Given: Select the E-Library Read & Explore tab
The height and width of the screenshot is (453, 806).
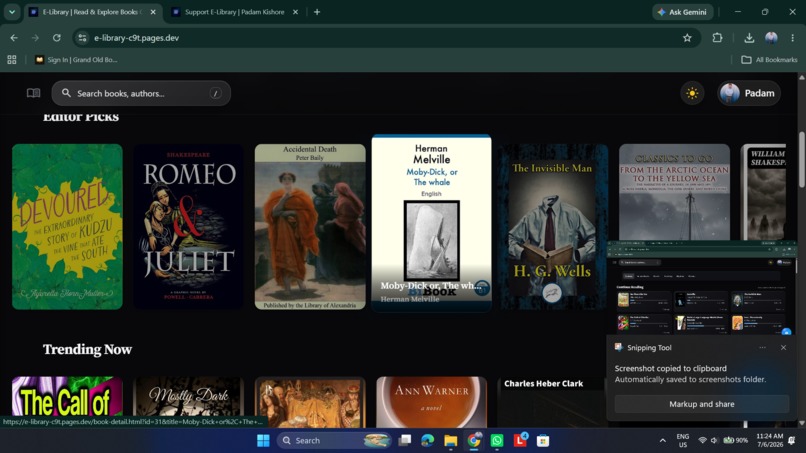Looking at the screenshot, I should [93, 12].
